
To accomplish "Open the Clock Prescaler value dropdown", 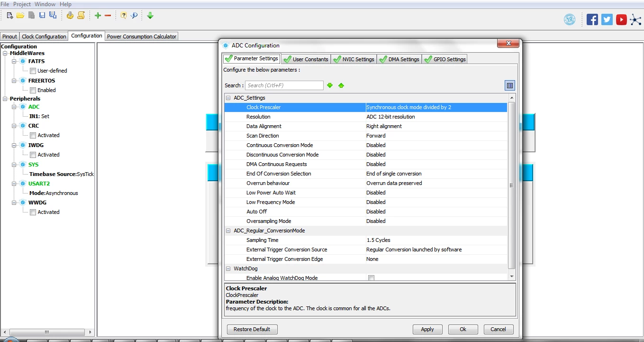I will (436, 107).
